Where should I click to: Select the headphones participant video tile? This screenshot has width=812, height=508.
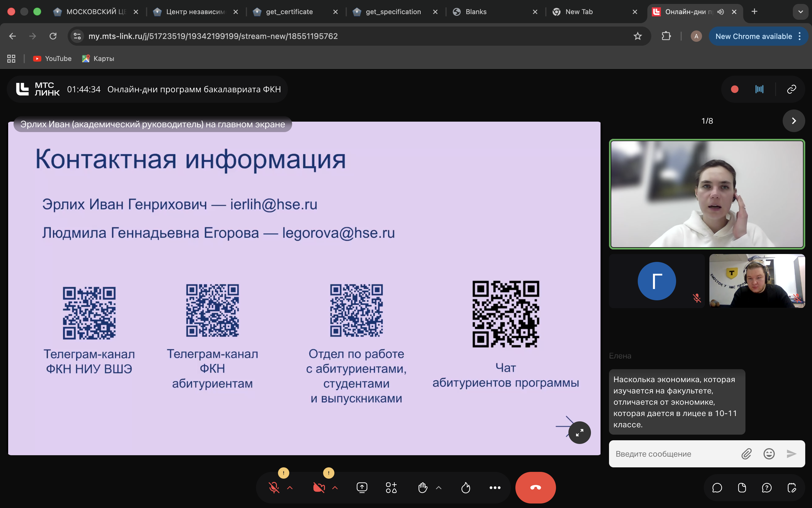point(757,281)
